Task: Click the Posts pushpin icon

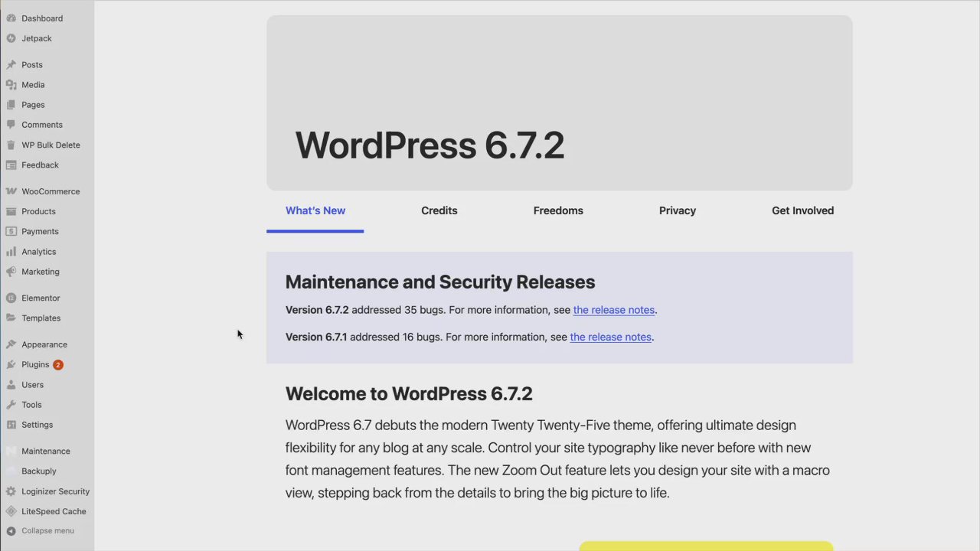Action: [x=11, y=65]
